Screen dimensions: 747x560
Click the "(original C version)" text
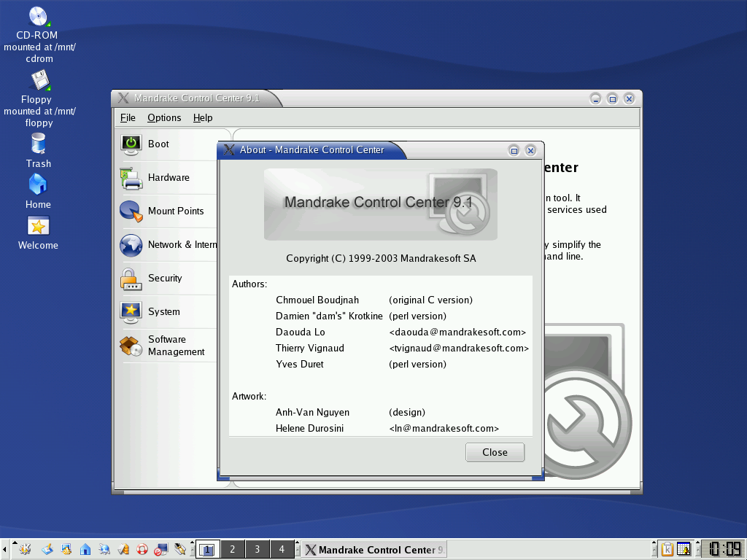[x=430, y=300]
